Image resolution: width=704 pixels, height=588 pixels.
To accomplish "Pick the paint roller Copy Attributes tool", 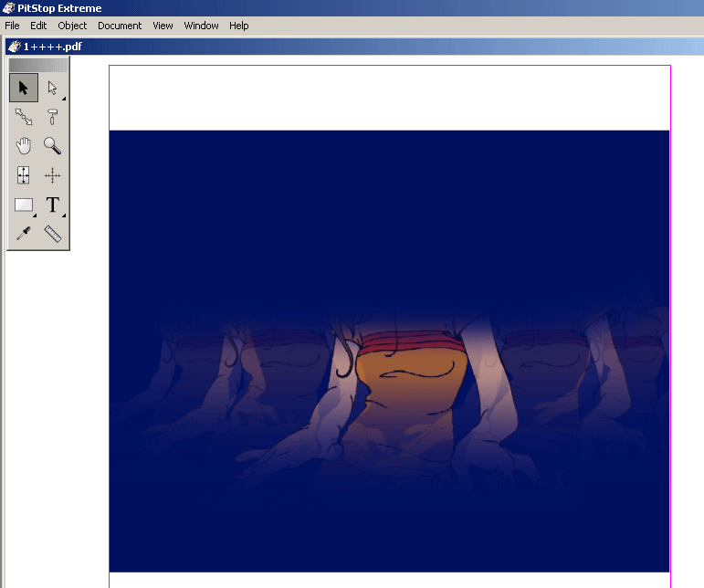I will tap(53, 117).
